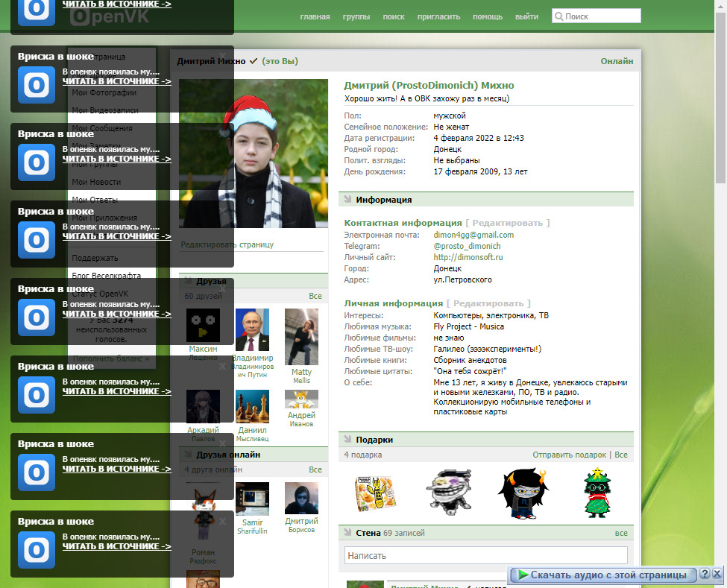Collapse the Стена section arrow
The height and width of the screenshot is (588, 727).
tap(347, 533)
